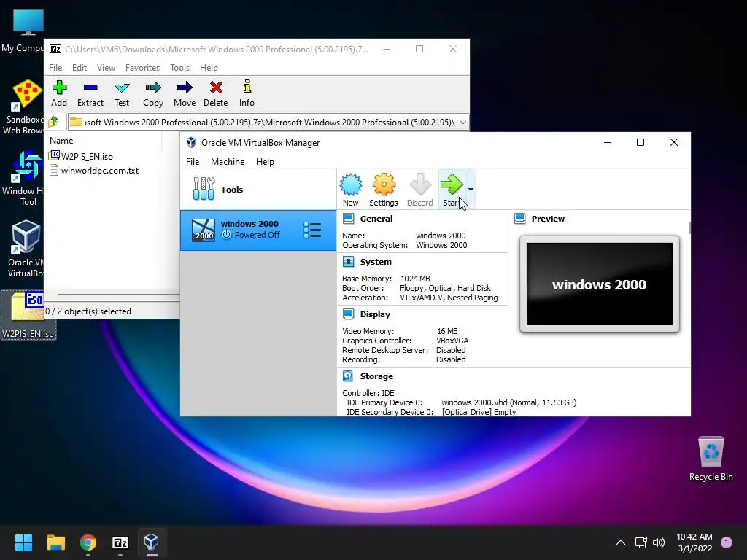Select W2PIS_EN.iso desktop file
Screen dimensions: 747x560
coord(28,315)
